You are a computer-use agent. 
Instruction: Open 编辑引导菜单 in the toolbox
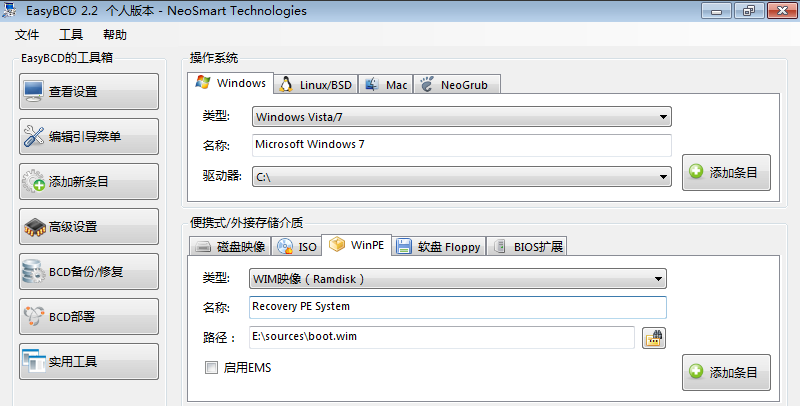coord(89,136)
